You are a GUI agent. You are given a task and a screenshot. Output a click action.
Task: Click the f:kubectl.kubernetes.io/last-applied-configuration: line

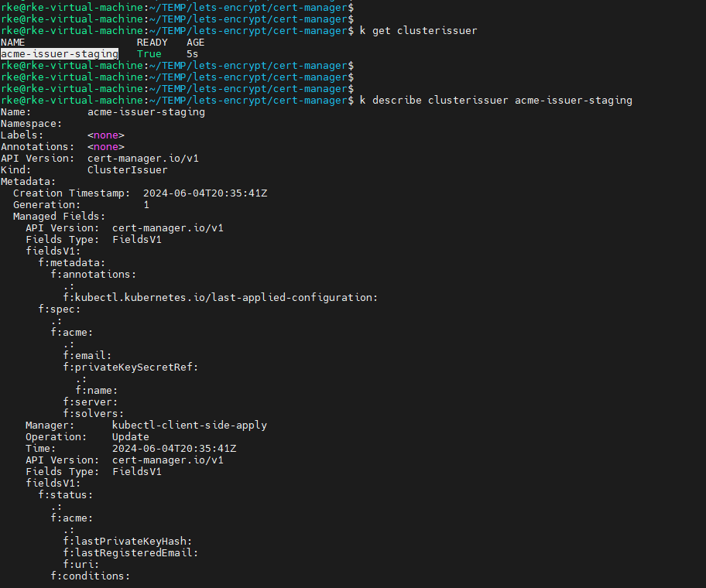pyautogui.click(x=221, y=298)
